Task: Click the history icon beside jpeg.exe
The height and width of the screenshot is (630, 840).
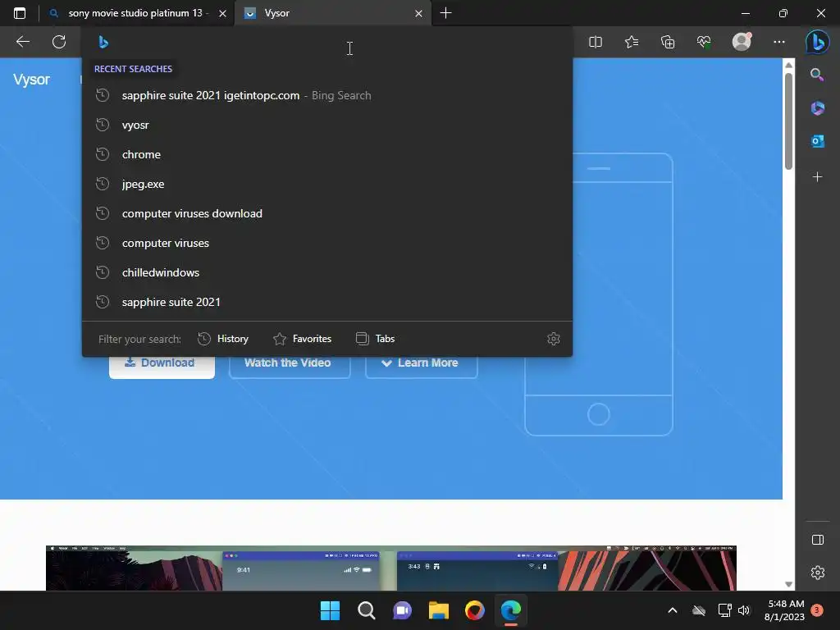Action: [103, 184]
